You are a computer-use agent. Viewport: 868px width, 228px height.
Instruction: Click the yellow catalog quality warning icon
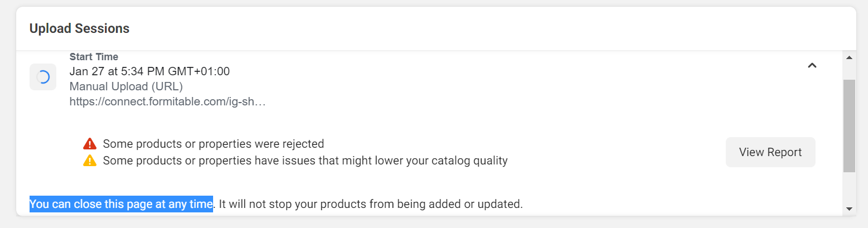[x=90, y=161]
